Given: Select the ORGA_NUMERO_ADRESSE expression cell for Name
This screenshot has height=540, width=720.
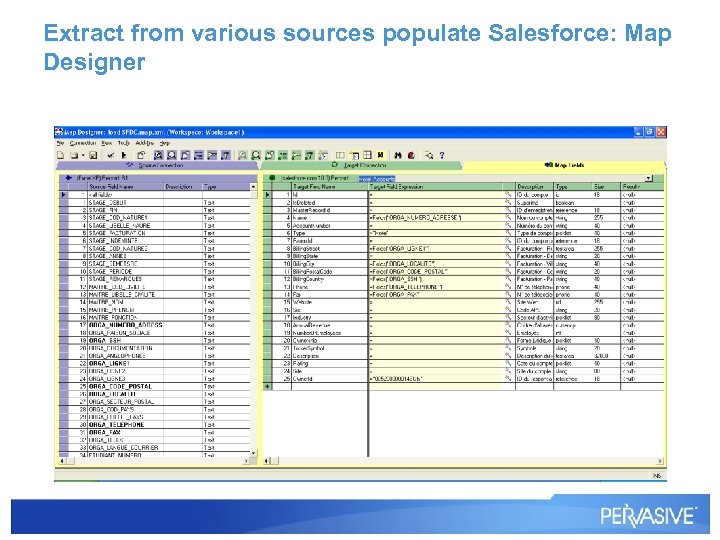Looking at the screenshot, I should click(x=435, y=218).
